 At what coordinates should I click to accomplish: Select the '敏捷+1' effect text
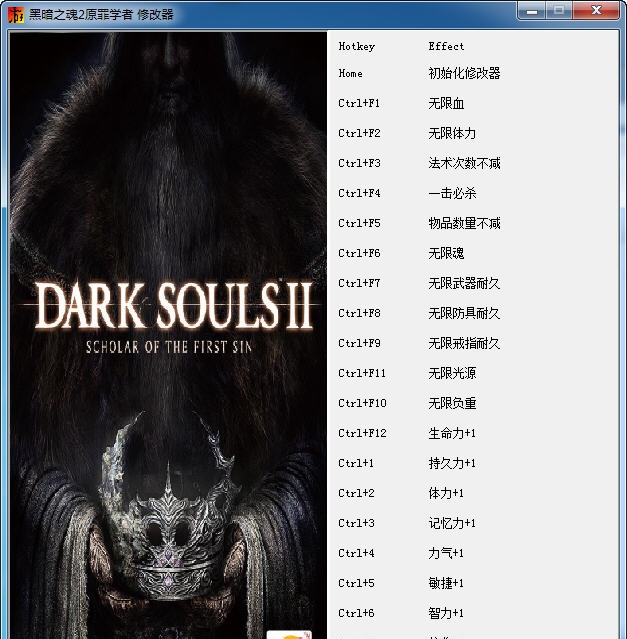446,584
